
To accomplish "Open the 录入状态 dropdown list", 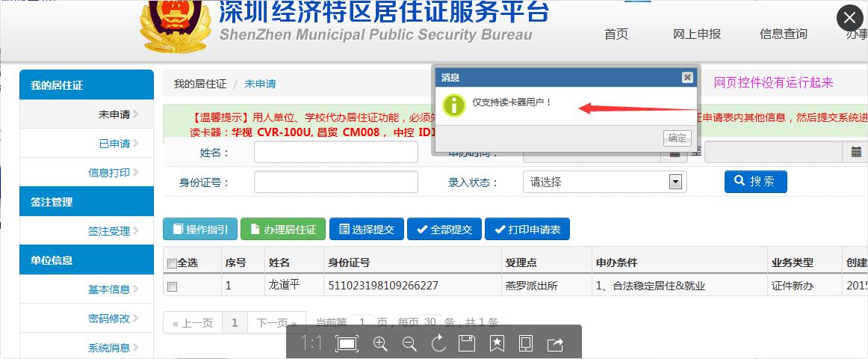I will [x=675, y=182].
